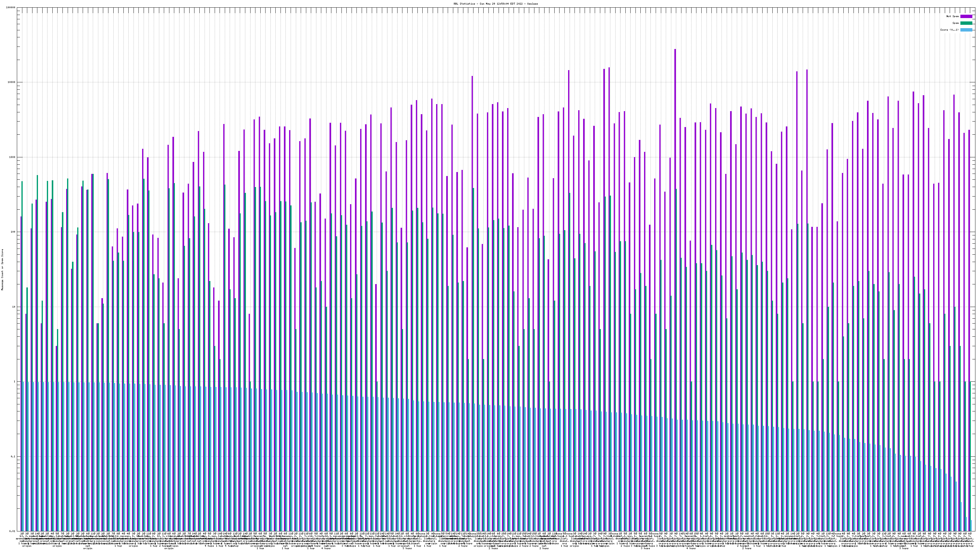The width and height of the screenshot is (980, 551).
Task: Select the "Spam" legend label text
Action: (956, 23)
